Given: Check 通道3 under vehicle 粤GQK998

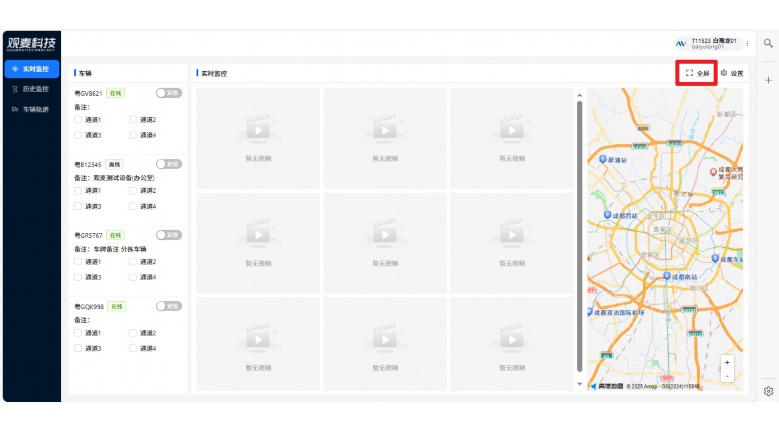Looking at the screenshot, I should (x=78, y=349).
